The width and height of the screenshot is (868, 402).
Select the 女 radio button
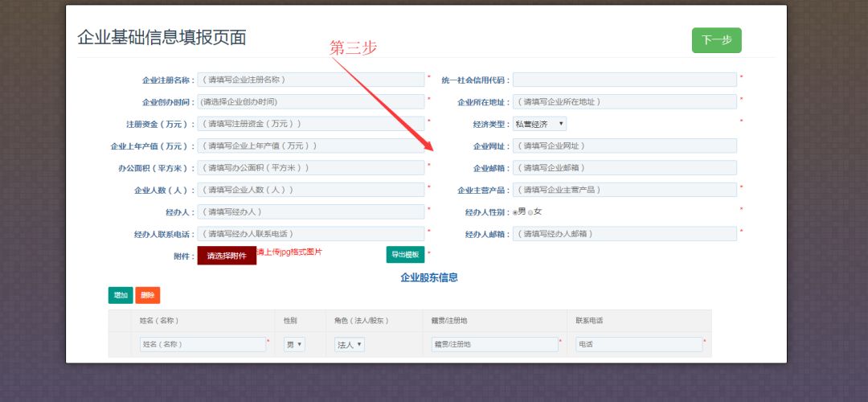pos(530,212)
